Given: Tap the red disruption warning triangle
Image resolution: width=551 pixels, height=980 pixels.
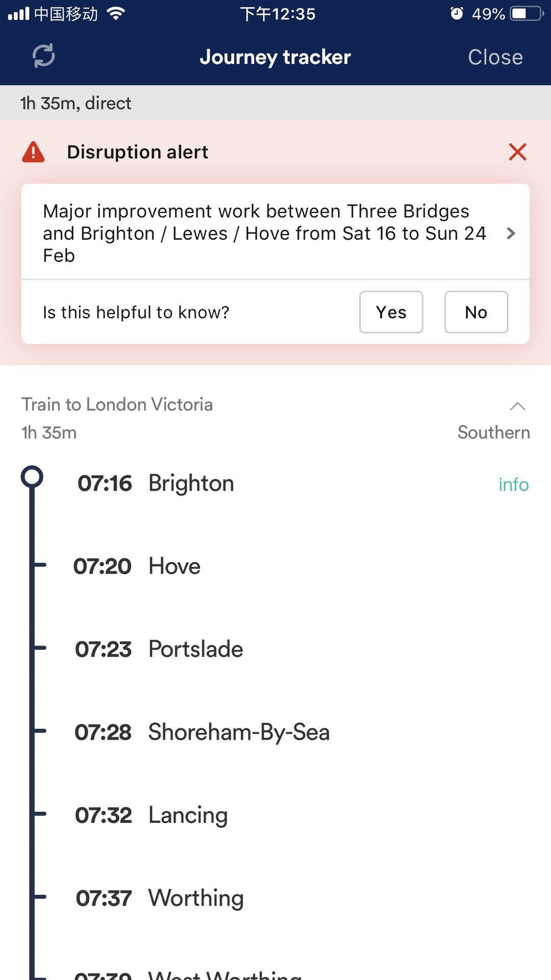Looking at the screenshot, I should tap(34, 152).
